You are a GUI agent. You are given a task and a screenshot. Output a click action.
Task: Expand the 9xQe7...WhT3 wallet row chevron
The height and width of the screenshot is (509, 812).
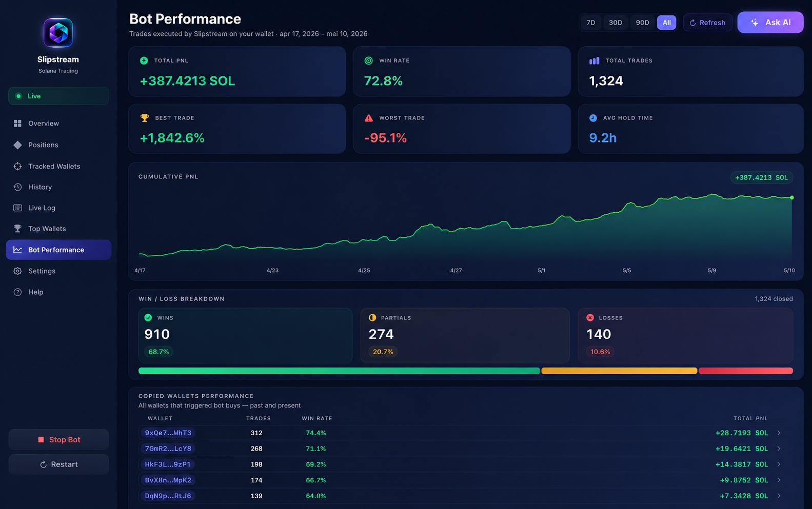tap(779, 433)
